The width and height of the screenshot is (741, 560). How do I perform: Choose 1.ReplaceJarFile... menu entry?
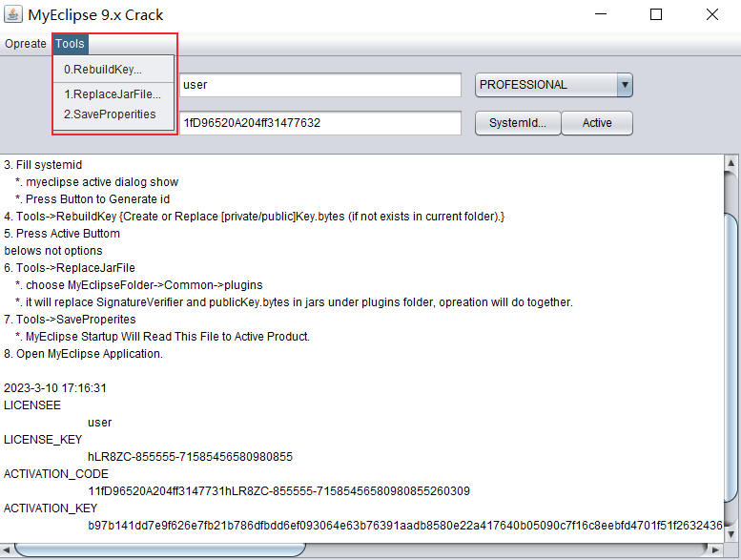(x=113, y=94)
